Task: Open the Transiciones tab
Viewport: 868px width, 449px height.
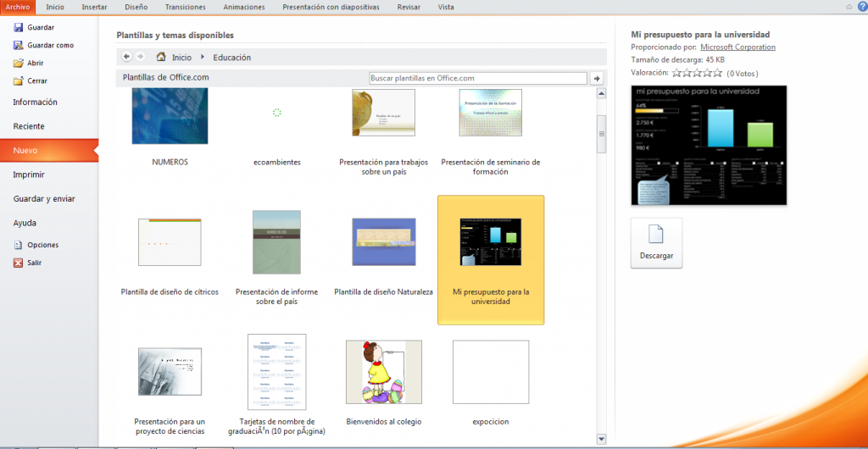Action: pos(186,7)
